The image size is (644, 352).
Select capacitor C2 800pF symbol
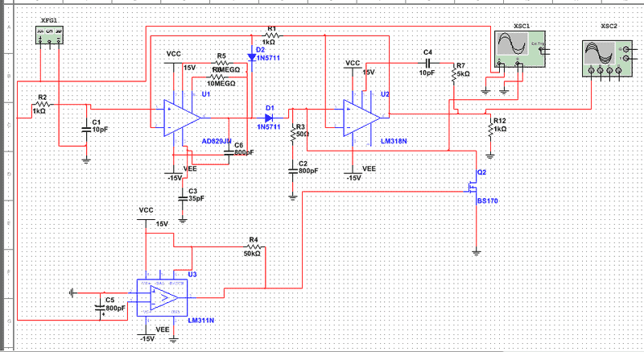(x=292, y=171)
